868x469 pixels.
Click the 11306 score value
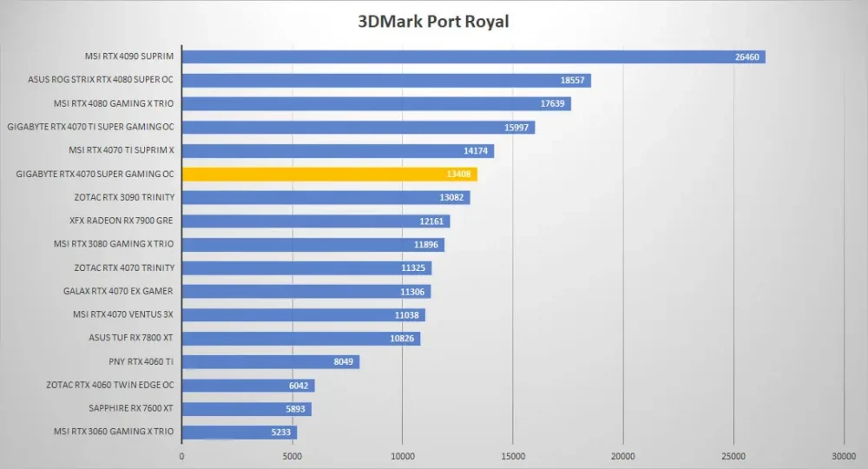[412, 292]
